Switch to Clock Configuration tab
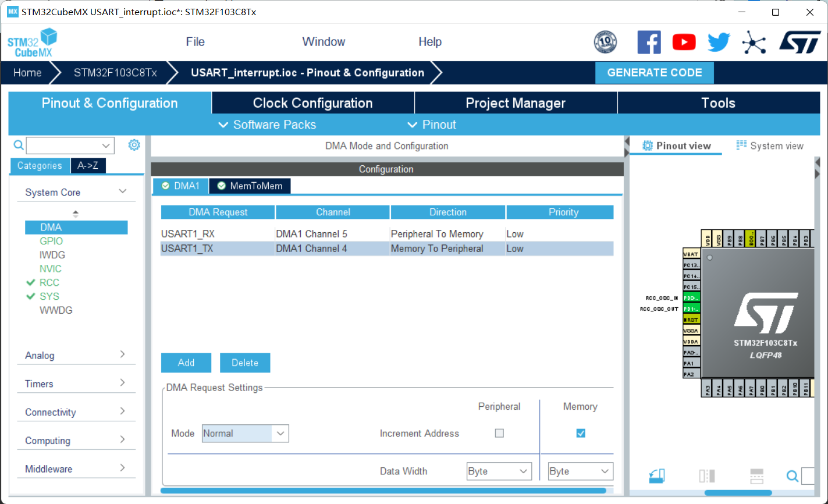 coord(313,103)
